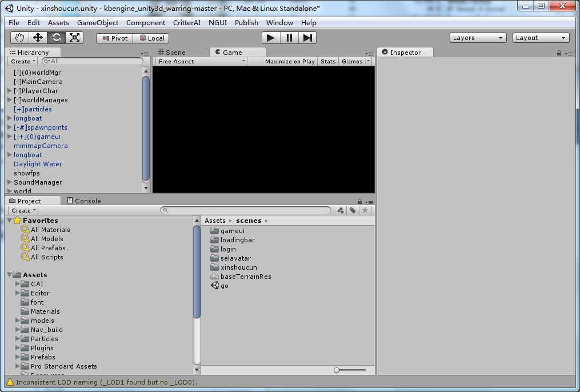Open the Window menu
Screen dimensions: 580x392
click(x=279, y=22)
